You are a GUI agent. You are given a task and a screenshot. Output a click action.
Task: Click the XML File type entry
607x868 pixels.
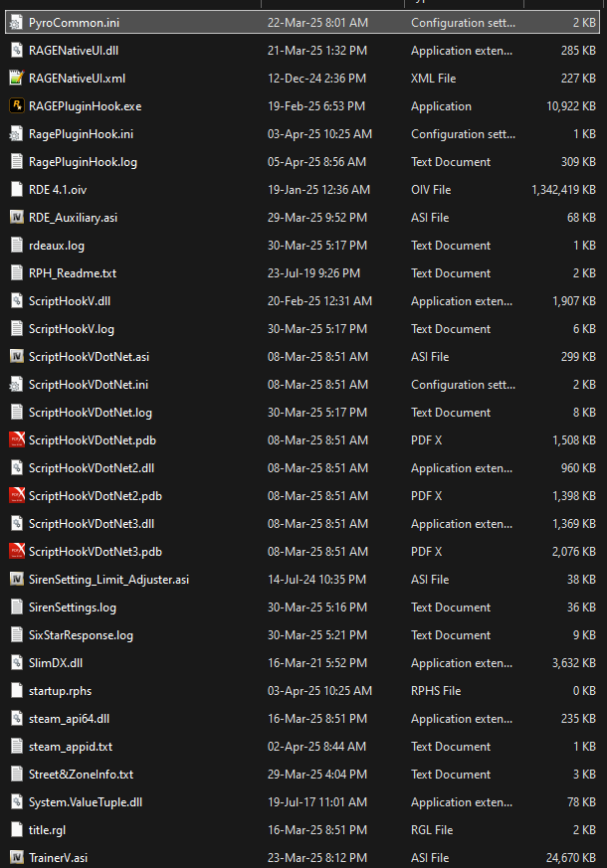433,79
